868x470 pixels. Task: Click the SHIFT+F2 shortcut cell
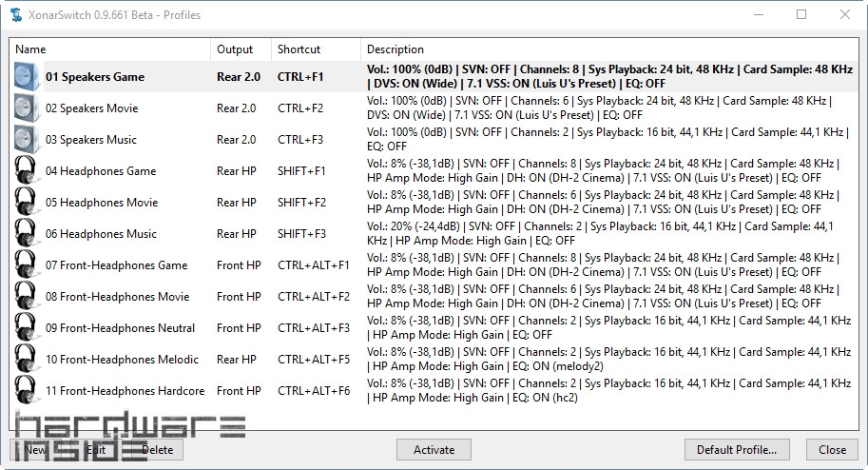301,203
